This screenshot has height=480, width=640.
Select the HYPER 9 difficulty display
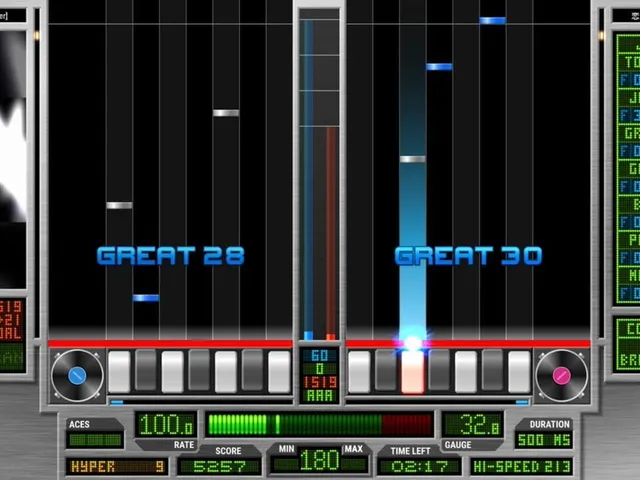coord(117,466)
